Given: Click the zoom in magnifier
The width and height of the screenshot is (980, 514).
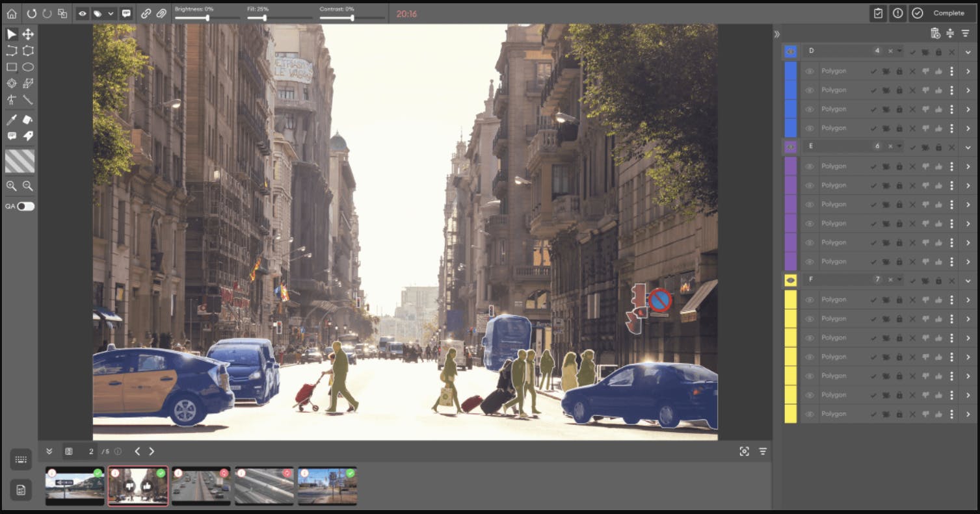Looking at the screenshot, I should point(11,186).
